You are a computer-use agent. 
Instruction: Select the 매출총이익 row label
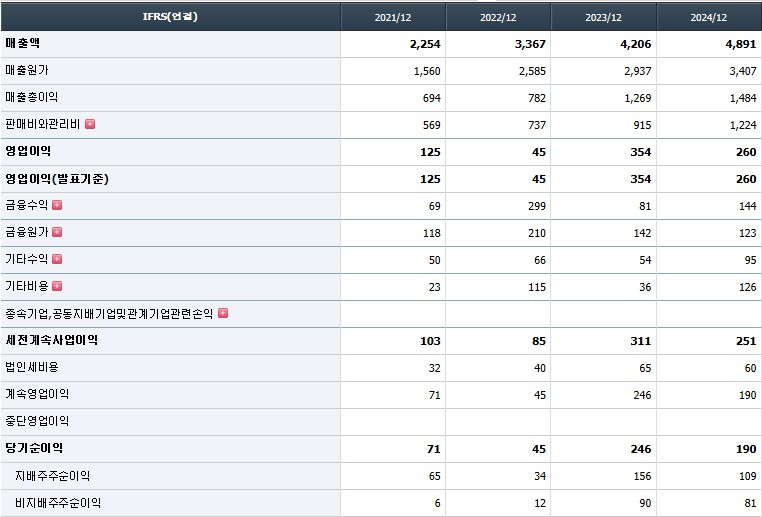(x=32, y=97)
